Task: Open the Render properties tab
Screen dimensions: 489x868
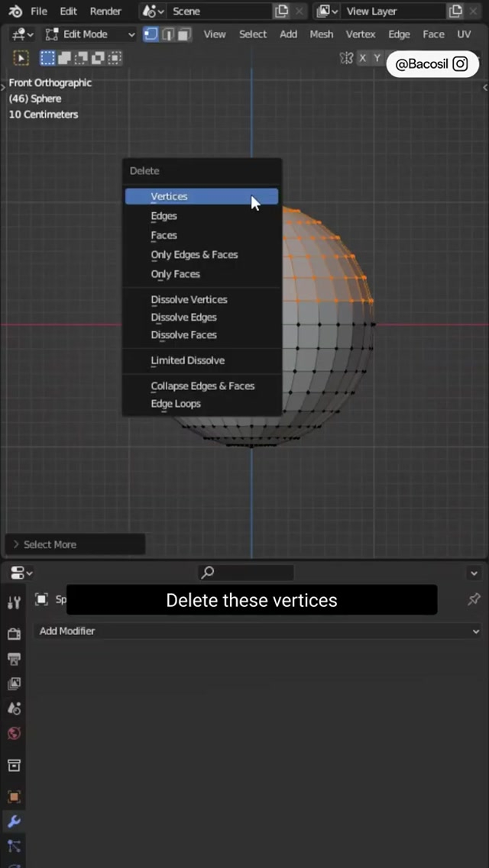Action: 14,634
